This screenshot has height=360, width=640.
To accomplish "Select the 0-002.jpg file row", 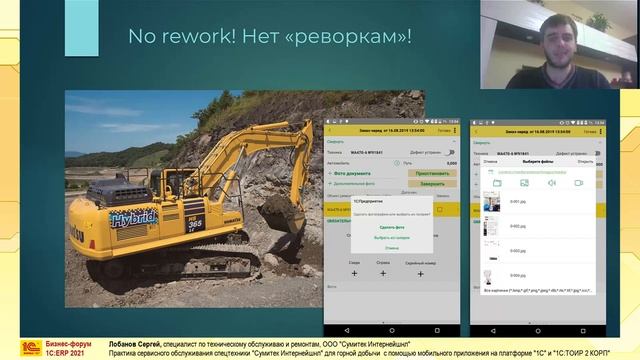I will point(538,226).
